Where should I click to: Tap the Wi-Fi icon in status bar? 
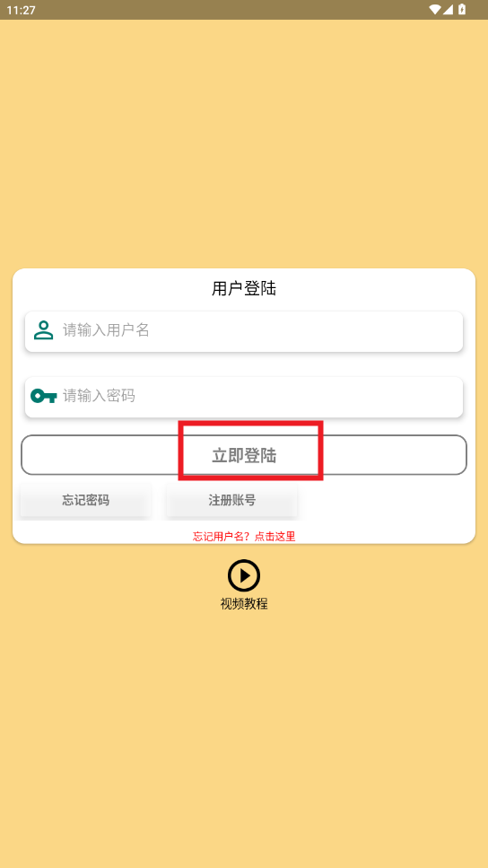[x=435, y=9]
